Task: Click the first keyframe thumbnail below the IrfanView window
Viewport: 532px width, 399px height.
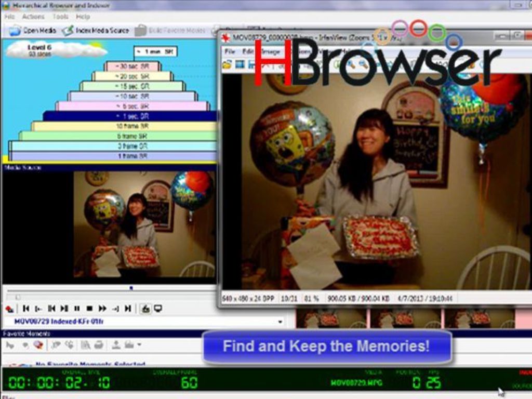Action: pos(331,318)
